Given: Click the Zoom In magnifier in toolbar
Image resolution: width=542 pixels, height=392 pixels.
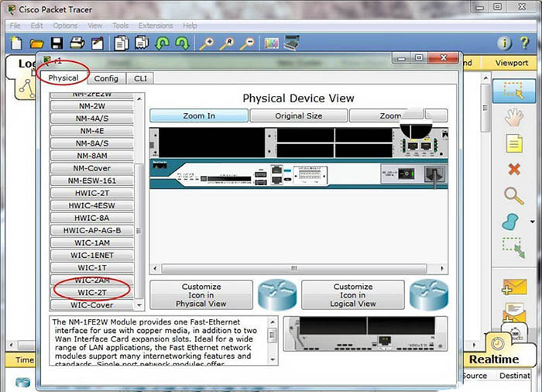Looking at the screenshot, I should [207, 43].
